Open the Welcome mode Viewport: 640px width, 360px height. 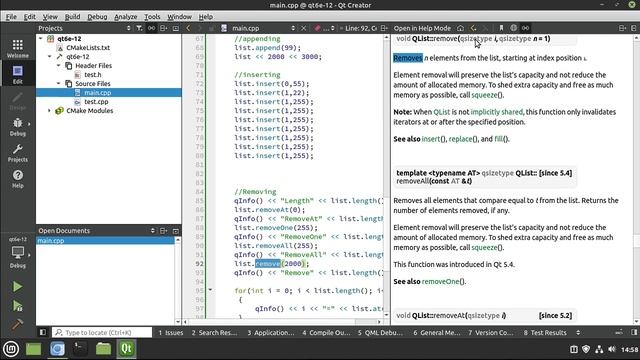tap(18, 49)
